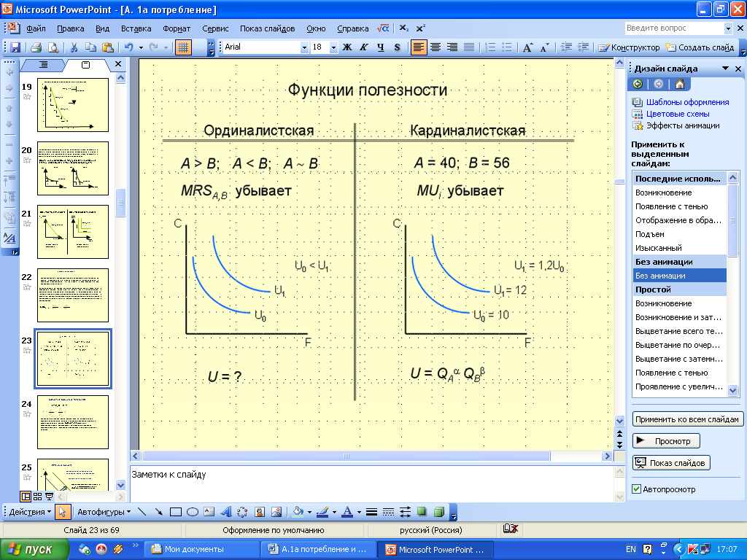Viewport: 747px width, 560px height.
Task: Click the Numbered list icon
Action: pos(490,47)
